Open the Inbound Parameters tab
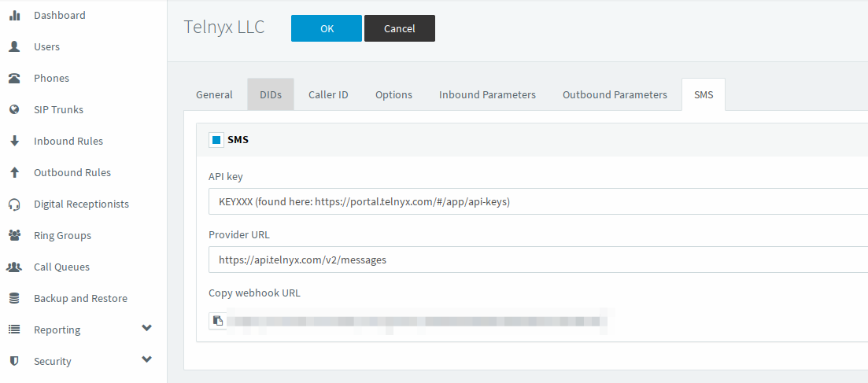 pyautogui.click(x=487, y=94)
